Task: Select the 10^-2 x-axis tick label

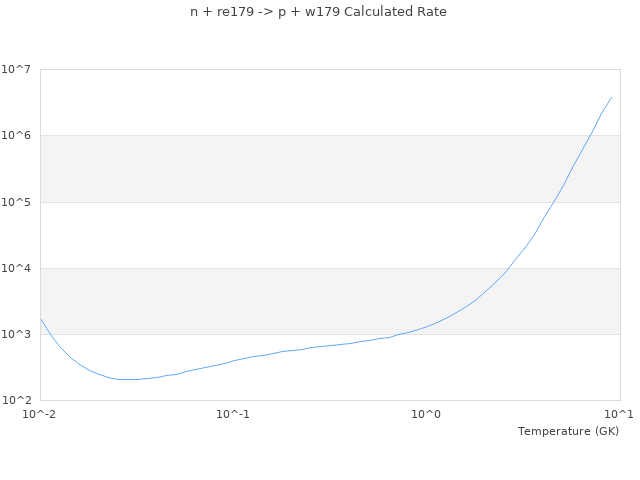Action: point(41,414)
